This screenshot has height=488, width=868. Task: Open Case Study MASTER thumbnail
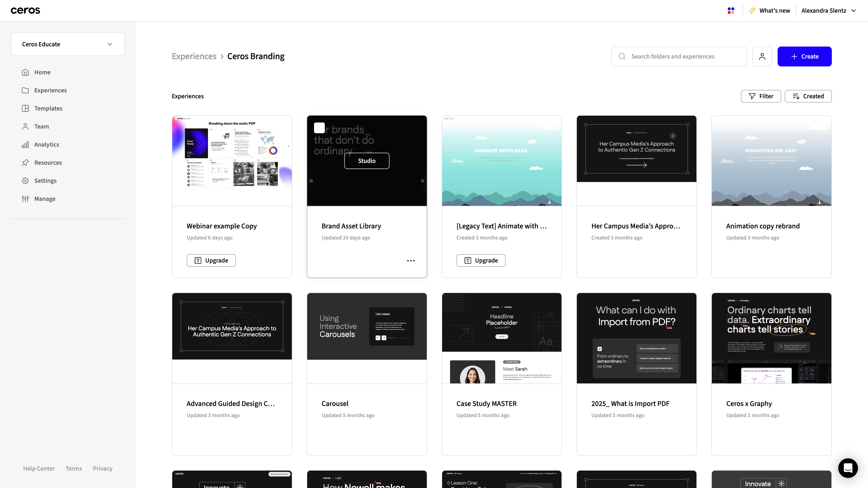(x=501, y=338)
